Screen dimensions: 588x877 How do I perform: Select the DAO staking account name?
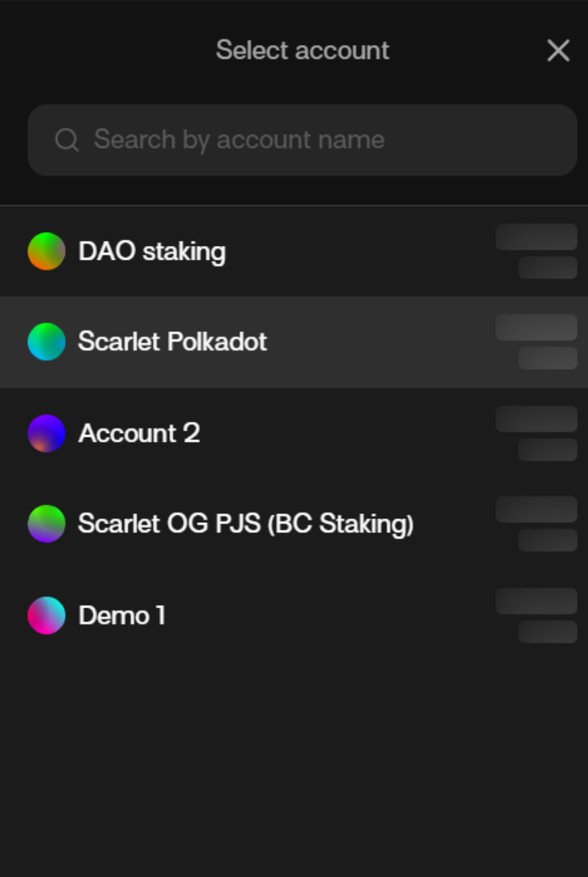(152, 251)
